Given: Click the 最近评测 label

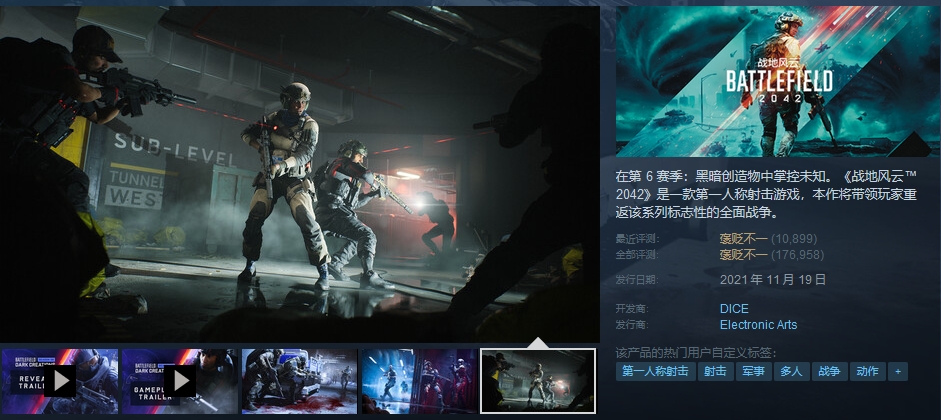Looking at the screenshot, I should coord(637,239).
